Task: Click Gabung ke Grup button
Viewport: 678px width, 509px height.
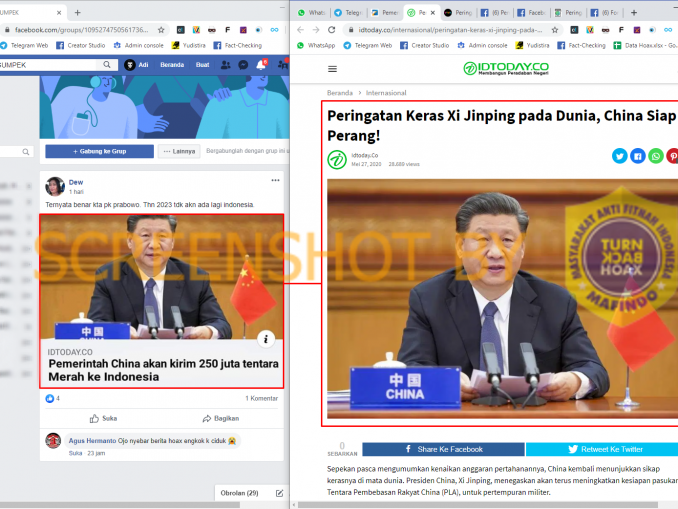Action: [99, 151]
